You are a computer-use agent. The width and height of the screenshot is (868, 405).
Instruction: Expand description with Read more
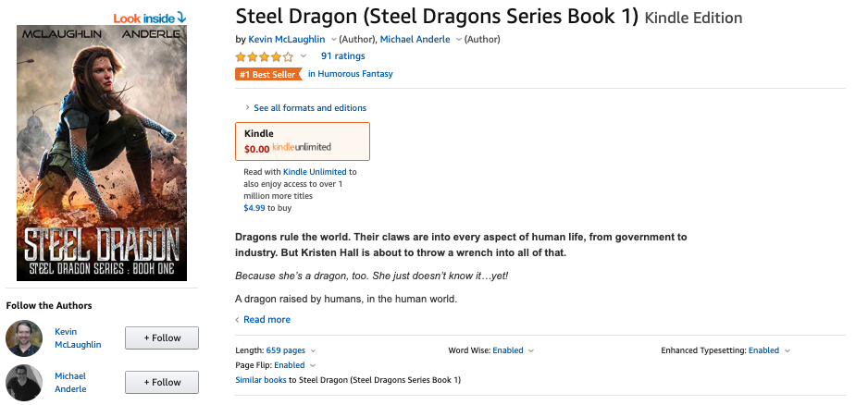pyautogui.click(x=267, y=320)
